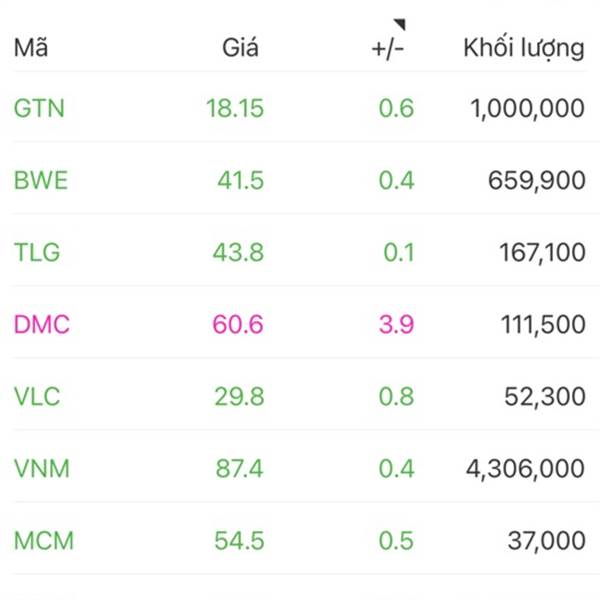Image resolution: width=600 pixels, height=600 pixels.
Task: Click the GTN price 18.15
Action: point(235,108)
